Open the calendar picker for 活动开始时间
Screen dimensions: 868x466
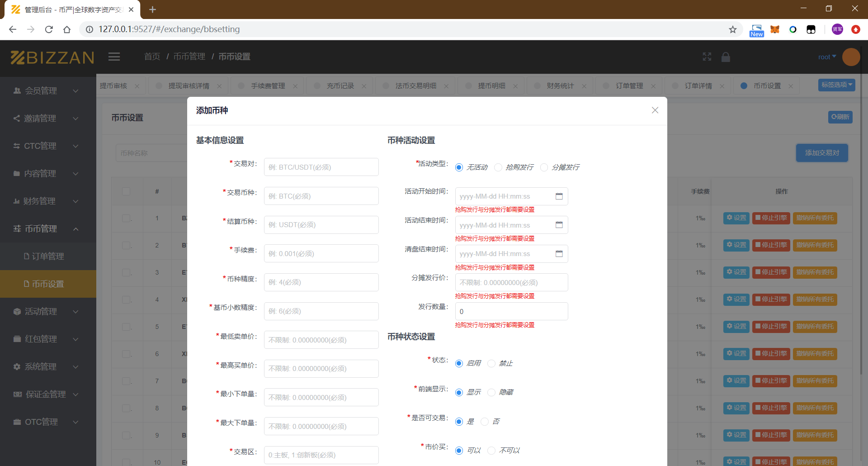coord(559,196)
